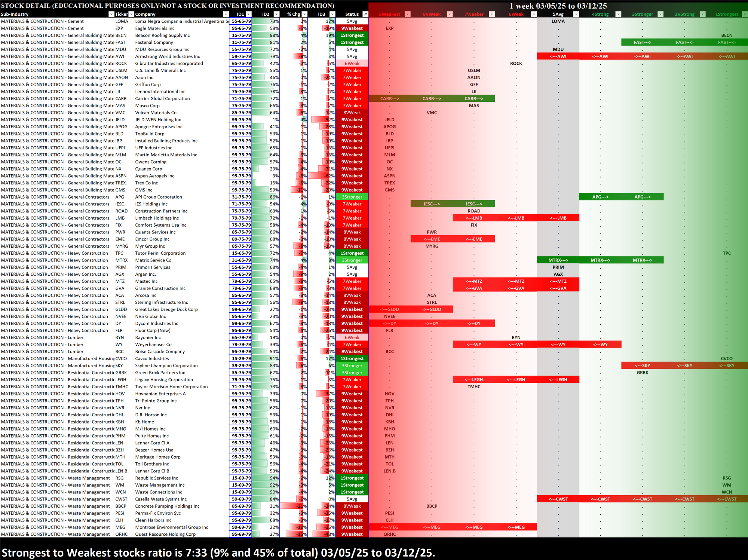Click the active Status filter funnel icon
Viewport: 748px width, 560px height.
coord(365,14)
